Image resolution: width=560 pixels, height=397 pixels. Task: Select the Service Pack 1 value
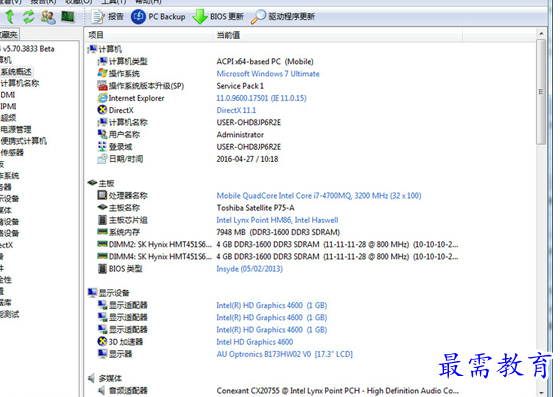coord(240,86)
